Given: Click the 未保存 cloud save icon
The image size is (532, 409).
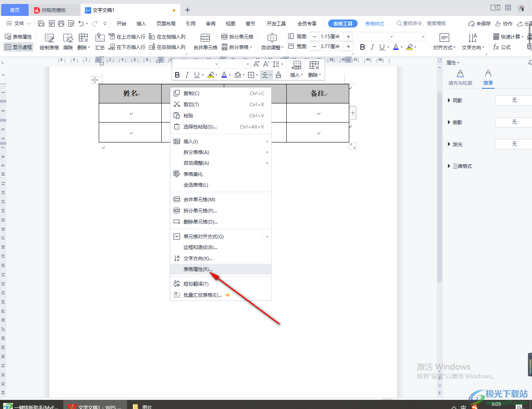Looking at the screenshot, I should pyautogui.click(x=479, y=23).
